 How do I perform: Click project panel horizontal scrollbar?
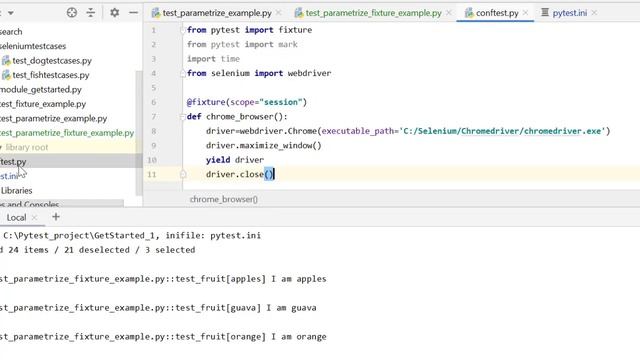point(62,203)
